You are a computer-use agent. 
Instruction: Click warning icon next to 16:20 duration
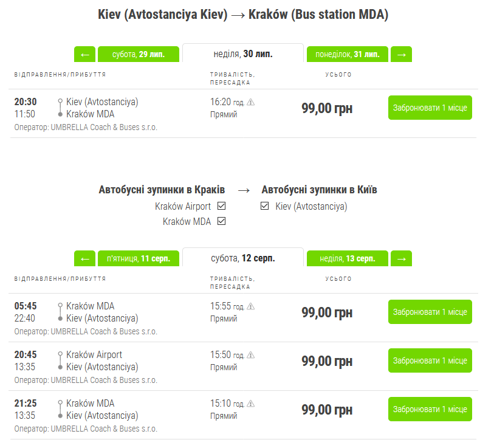coord(251,102)
